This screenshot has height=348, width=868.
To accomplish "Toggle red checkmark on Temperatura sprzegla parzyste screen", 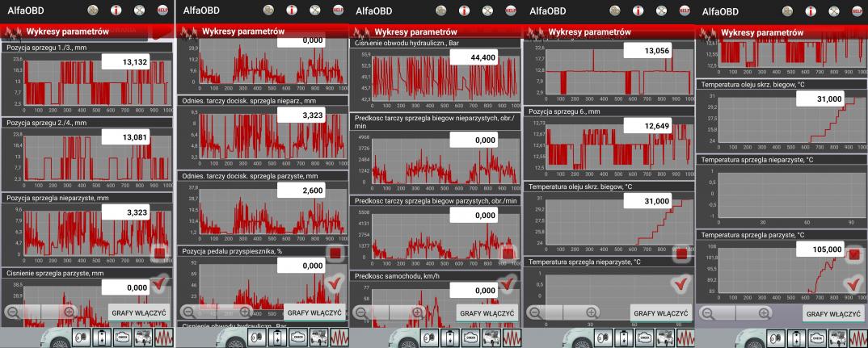I will click(x=853, y=284).
